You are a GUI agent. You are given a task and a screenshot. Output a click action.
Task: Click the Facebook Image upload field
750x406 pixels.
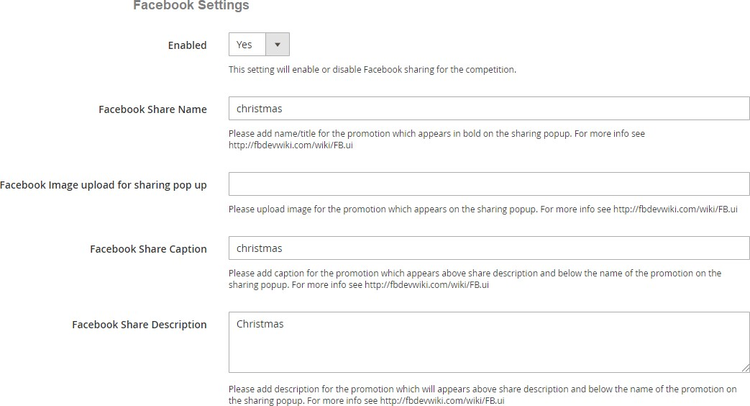coord(489,184)
